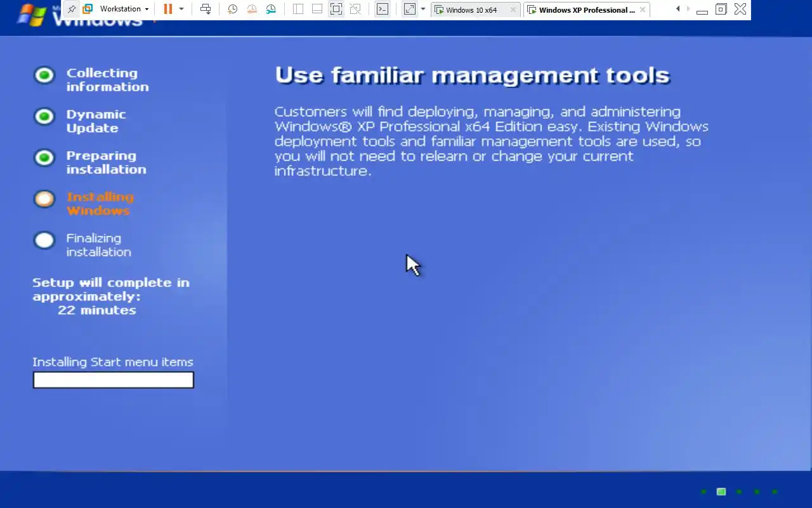Close the Windows XP Professional tab
Screen dimensions: 812x508
[x=643, y=10]
